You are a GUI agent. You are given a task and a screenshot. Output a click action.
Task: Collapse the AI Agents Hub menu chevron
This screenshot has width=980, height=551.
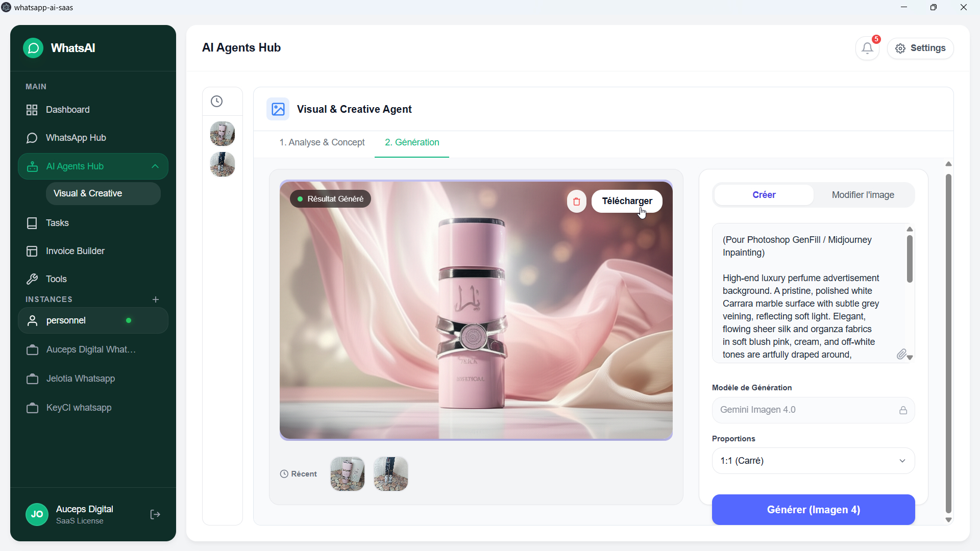pos(155,166)
